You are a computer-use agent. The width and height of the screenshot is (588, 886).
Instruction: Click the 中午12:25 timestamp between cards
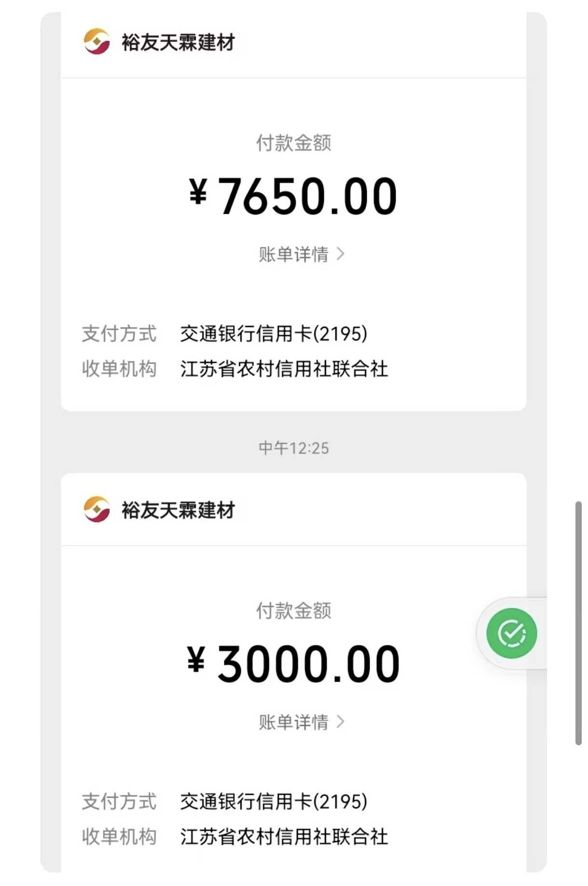point(294,448)
